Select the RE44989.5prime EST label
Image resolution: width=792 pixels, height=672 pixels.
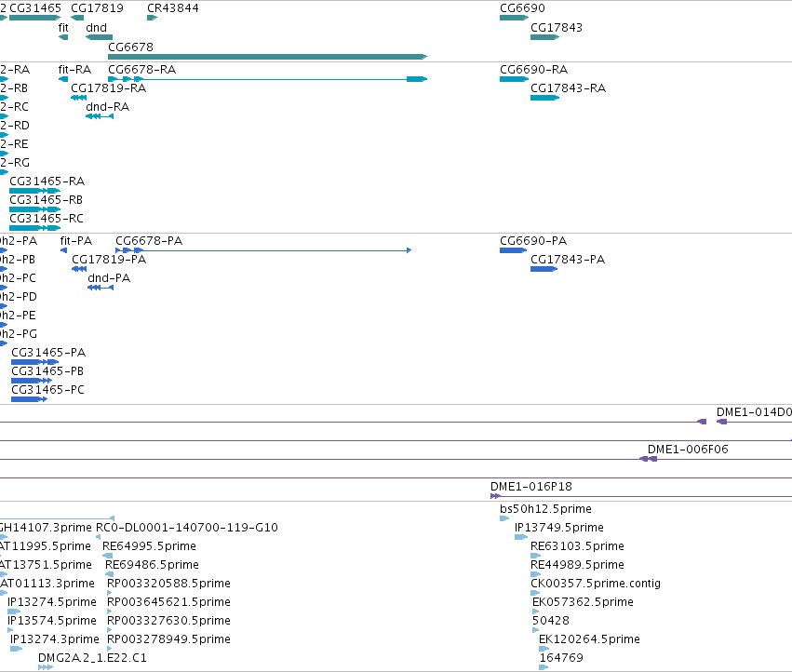point(577,565)
